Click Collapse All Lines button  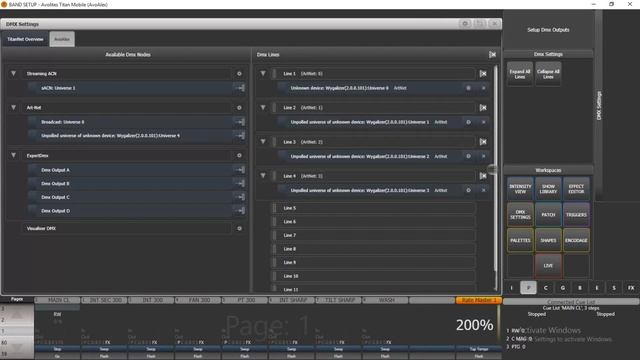point(548,74)
